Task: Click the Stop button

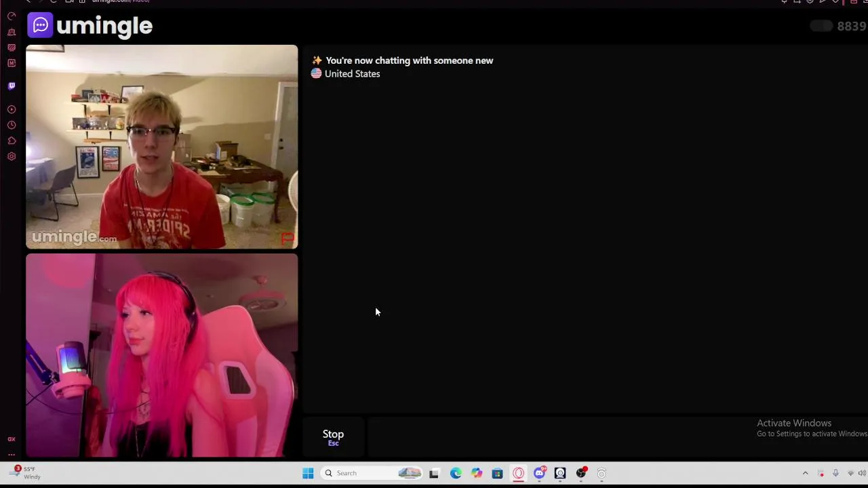Action: pos(333,437)
